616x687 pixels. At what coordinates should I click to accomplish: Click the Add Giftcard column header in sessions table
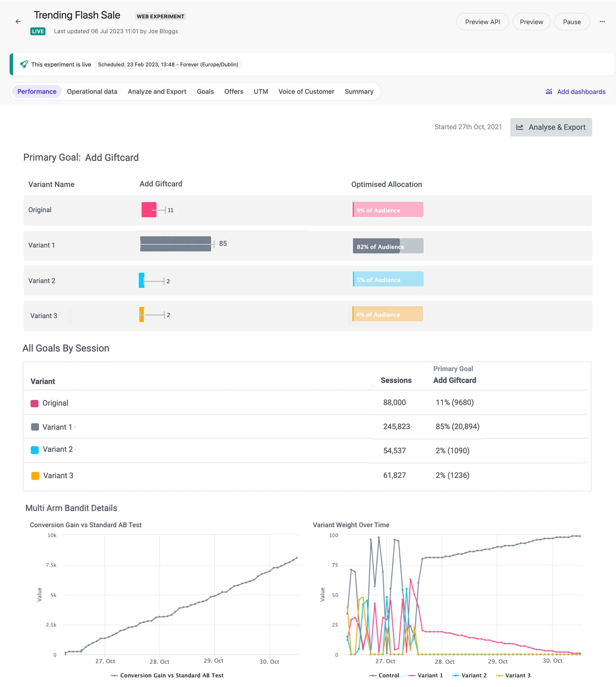[x=455, y=380]
